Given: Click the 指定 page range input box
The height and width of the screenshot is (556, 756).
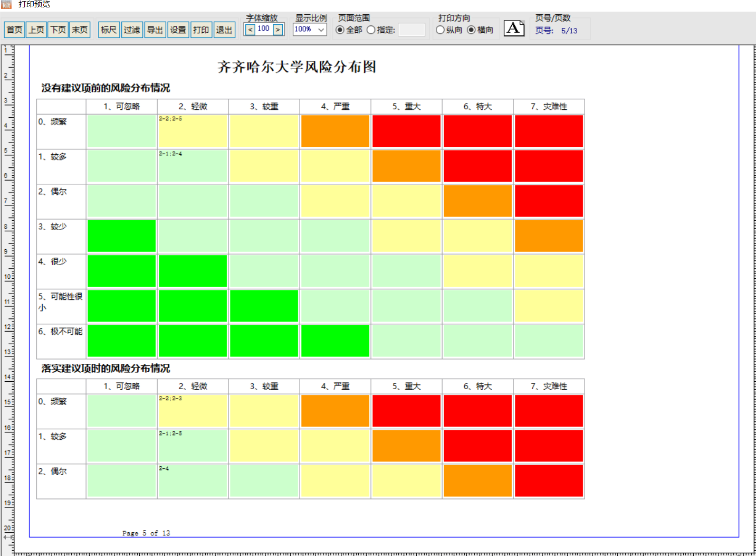Looking at the screenshot, I should click(x=412, y=30).
